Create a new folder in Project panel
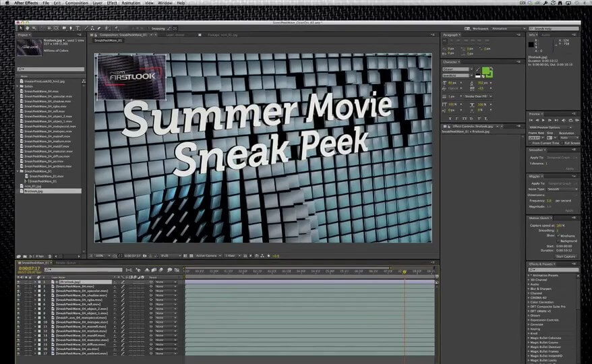The width and height of the screenshot is (592, 364). click(x=26, y=256)
